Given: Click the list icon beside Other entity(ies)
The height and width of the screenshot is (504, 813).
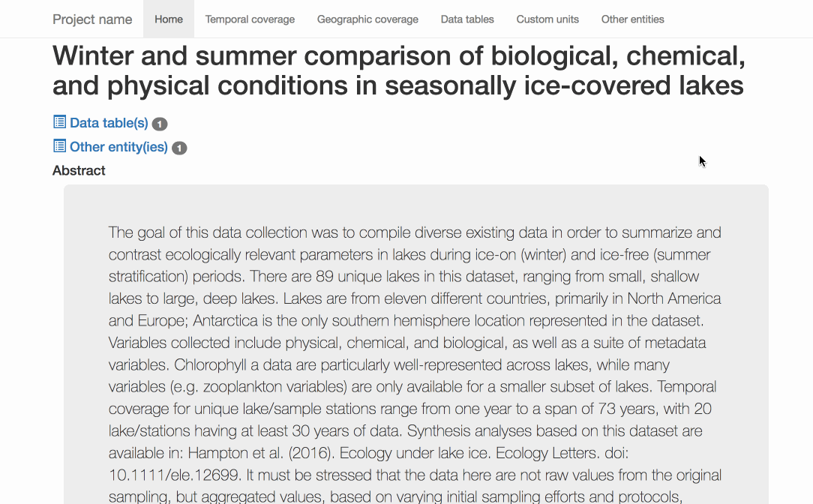Looking at the screenshot, I should point(60,146).
